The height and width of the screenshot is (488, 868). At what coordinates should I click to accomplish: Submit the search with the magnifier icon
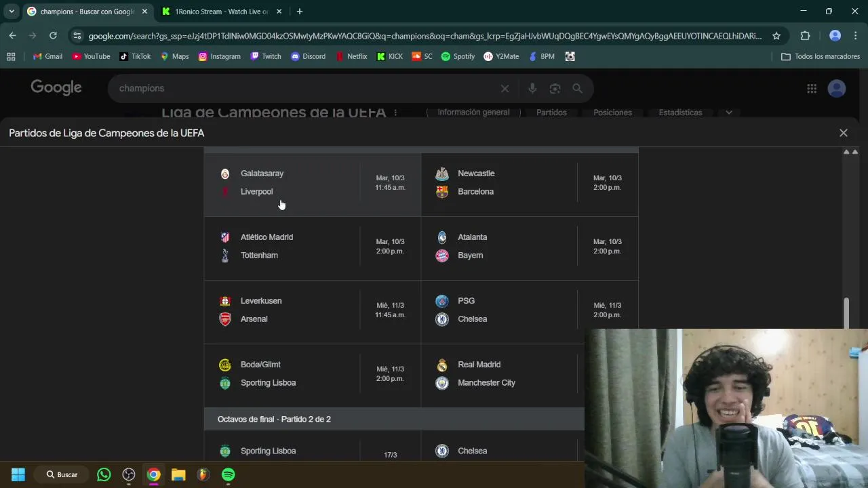tap(577, 88)
